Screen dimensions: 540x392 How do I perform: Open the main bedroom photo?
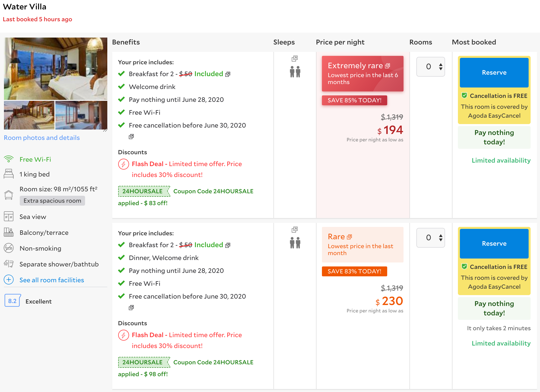point(56,68)
